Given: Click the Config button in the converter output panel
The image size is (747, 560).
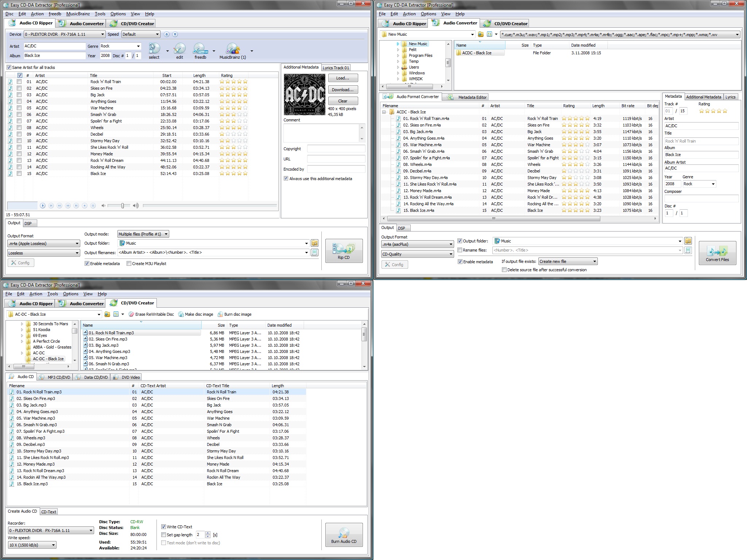Looking at the screenshot, I should coord(394,265).
